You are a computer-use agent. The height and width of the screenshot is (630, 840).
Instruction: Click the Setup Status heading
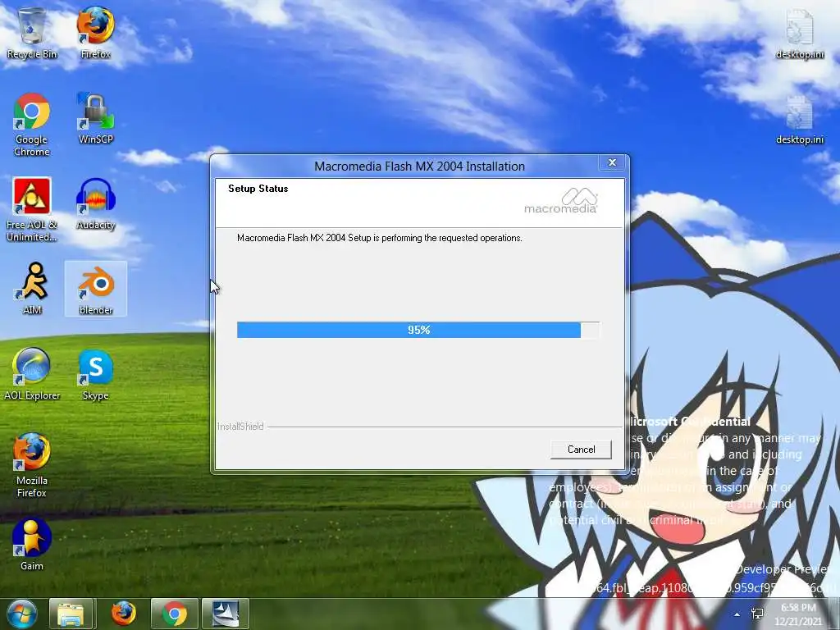pos(258,189)
